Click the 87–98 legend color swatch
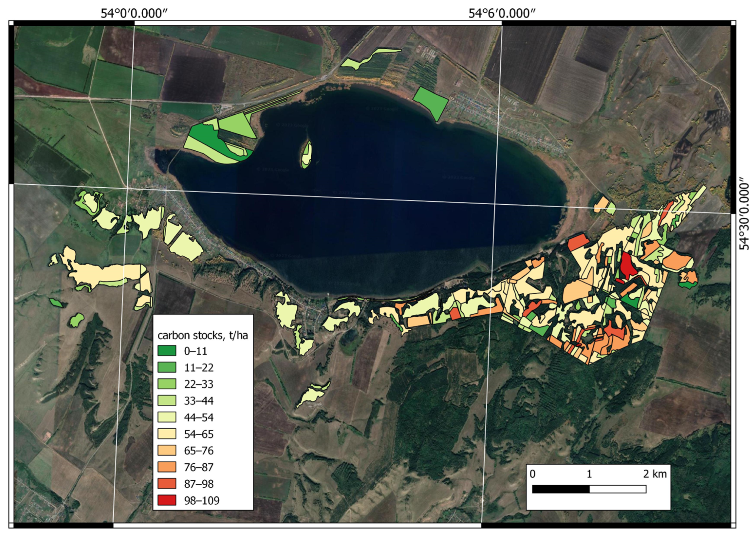Image resolution: width=756 pixels, height=538 pixels. [x=166, y=483]
